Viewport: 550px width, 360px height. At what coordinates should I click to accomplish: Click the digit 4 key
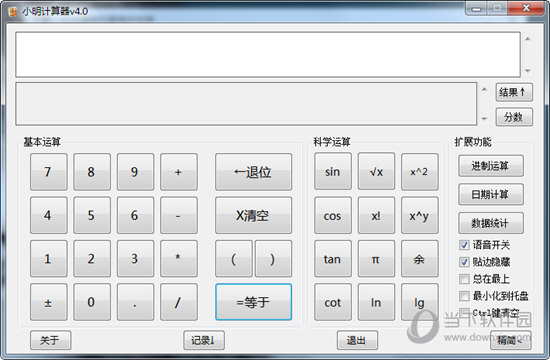tap(48, 215)
